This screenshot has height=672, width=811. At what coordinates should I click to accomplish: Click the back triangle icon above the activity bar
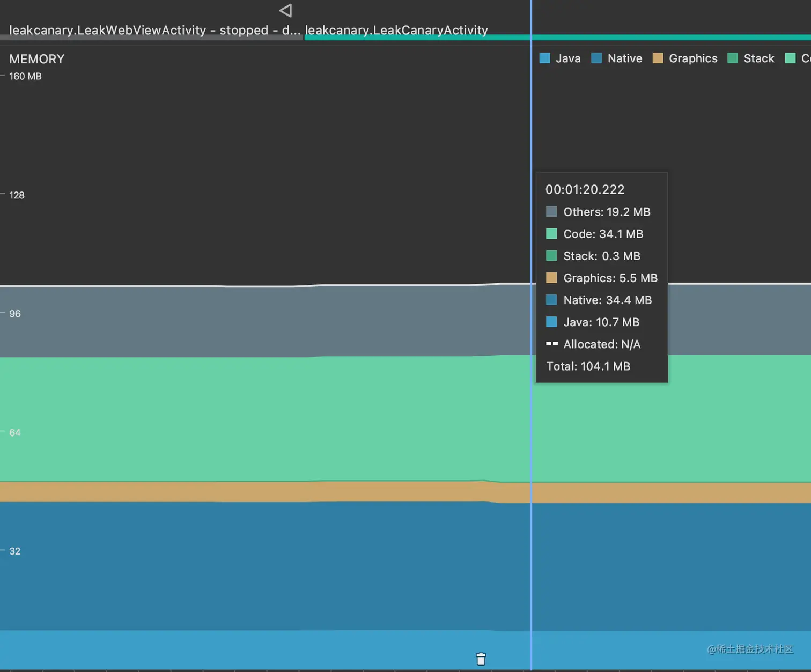285,10
